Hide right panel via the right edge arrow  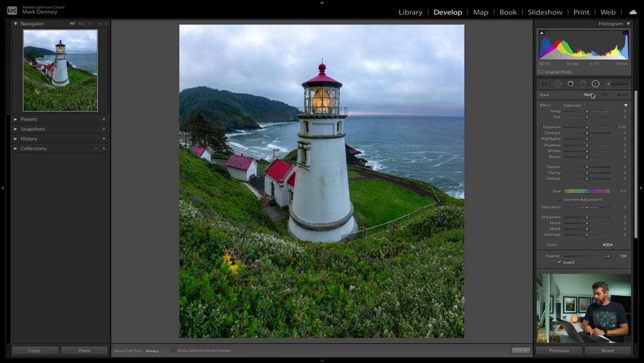[x=641, y=188]
